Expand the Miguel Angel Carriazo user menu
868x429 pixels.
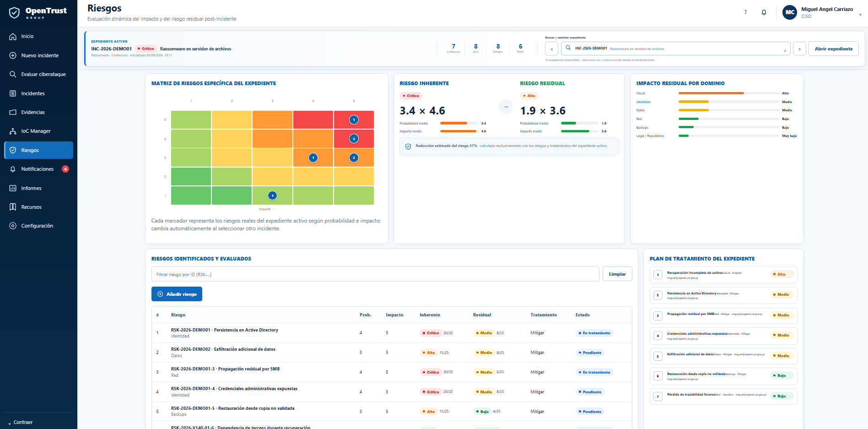pyautogui.click(x=860, y=14)
